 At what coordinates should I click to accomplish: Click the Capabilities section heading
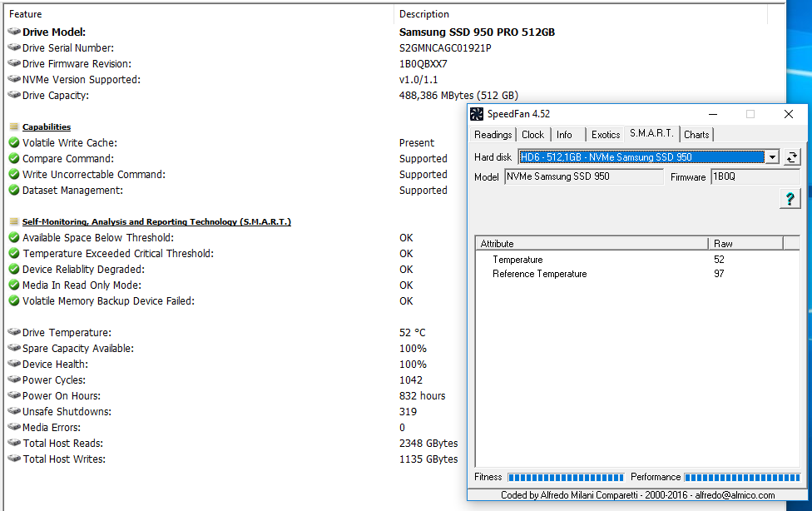(47, 127)
